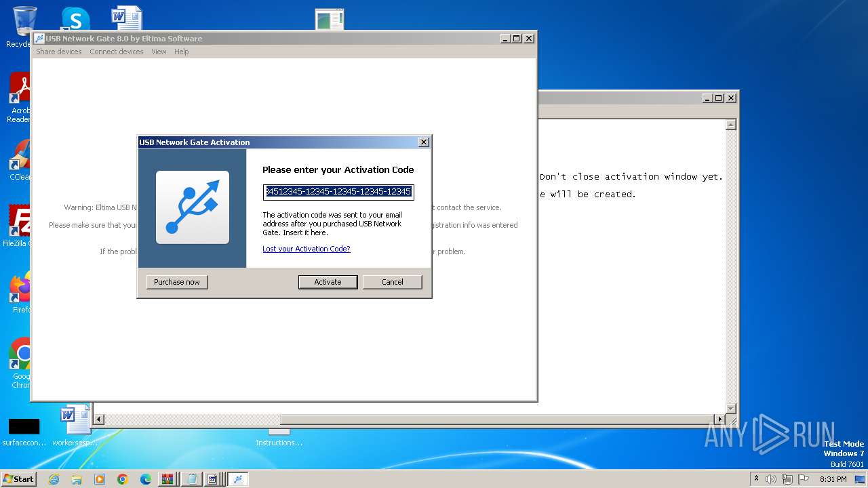Launch Microsoft Edge from the taskbar
The width and height of the screenshot is (868, 488).
click(x=146, y=479)
